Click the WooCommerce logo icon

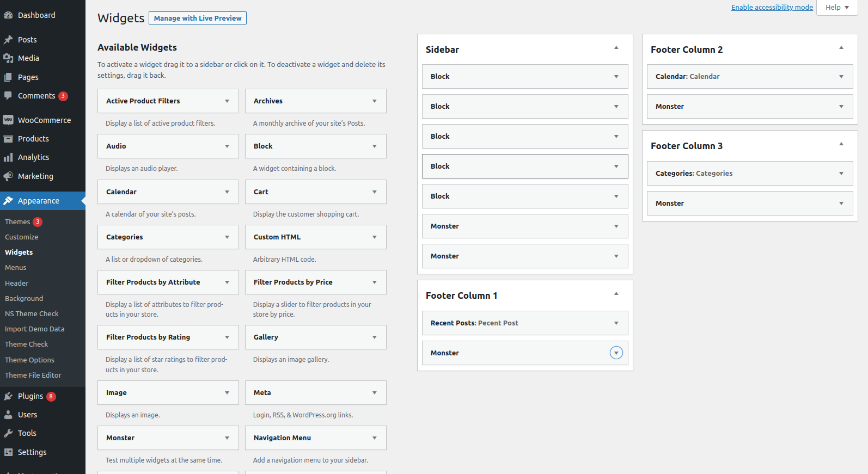pos(8,120)
